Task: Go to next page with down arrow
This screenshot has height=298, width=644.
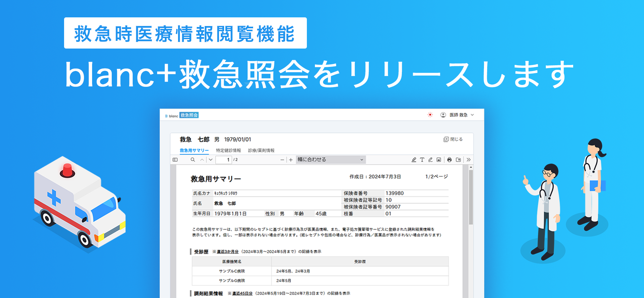Action: click(x=211, y=160)
